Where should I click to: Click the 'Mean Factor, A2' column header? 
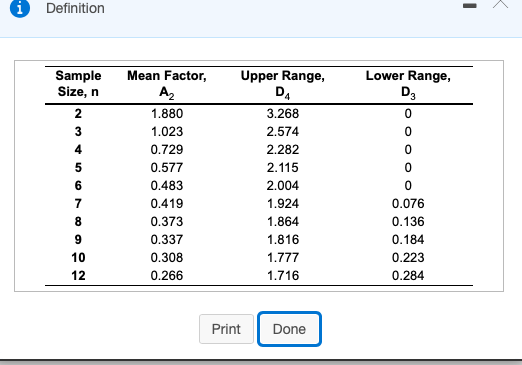coord(167,84)
